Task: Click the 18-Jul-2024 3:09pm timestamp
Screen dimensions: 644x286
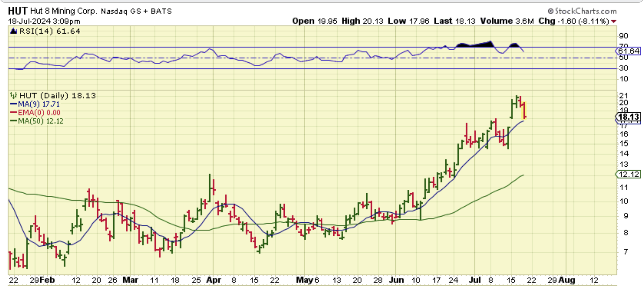Action: tap(44, 21)
